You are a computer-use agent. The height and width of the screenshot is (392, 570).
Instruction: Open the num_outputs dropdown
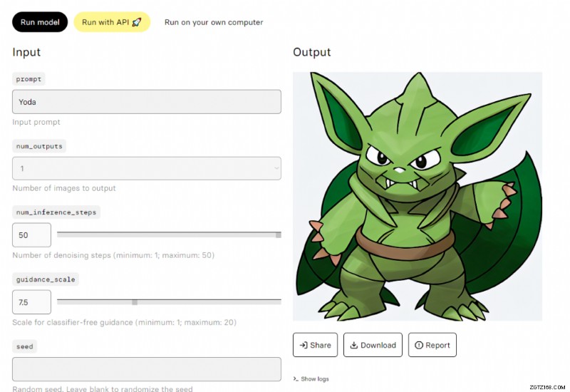147,168
